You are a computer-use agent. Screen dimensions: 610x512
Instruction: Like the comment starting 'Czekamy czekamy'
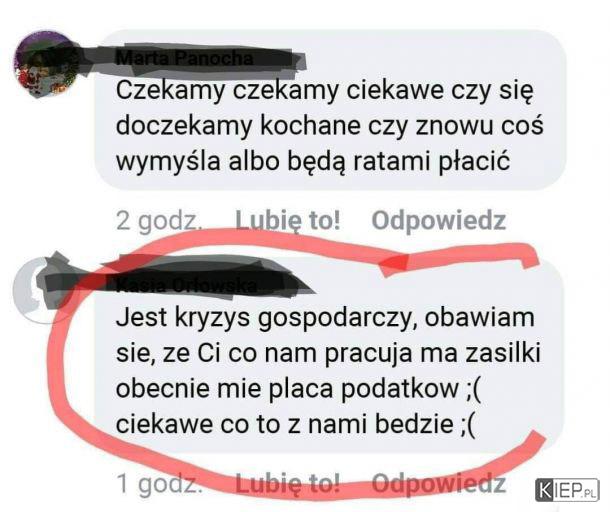click(288, 220)
